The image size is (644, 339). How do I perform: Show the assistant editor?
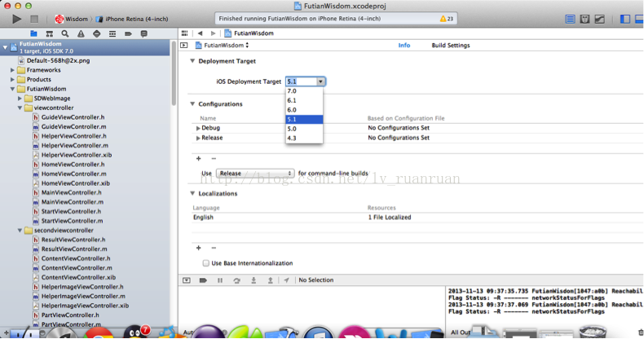click(x=584, y=19)
